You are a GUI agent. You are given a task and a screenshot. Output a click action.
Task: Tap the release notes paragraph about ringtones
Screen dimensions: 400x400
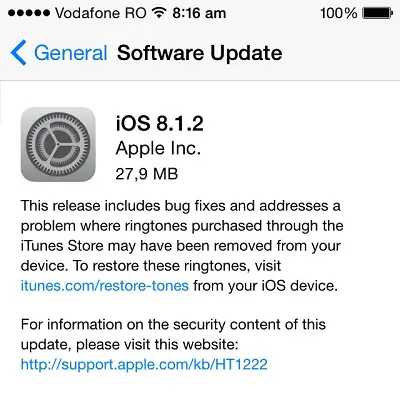click(182, 246)
